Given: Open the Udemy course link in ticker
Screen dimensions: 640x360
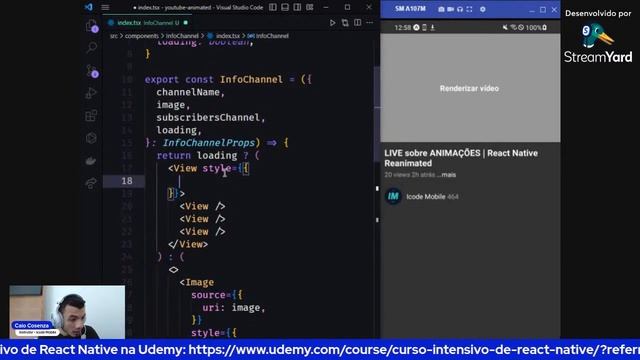Looking at the screenshot, I should (x=414, y=350).
